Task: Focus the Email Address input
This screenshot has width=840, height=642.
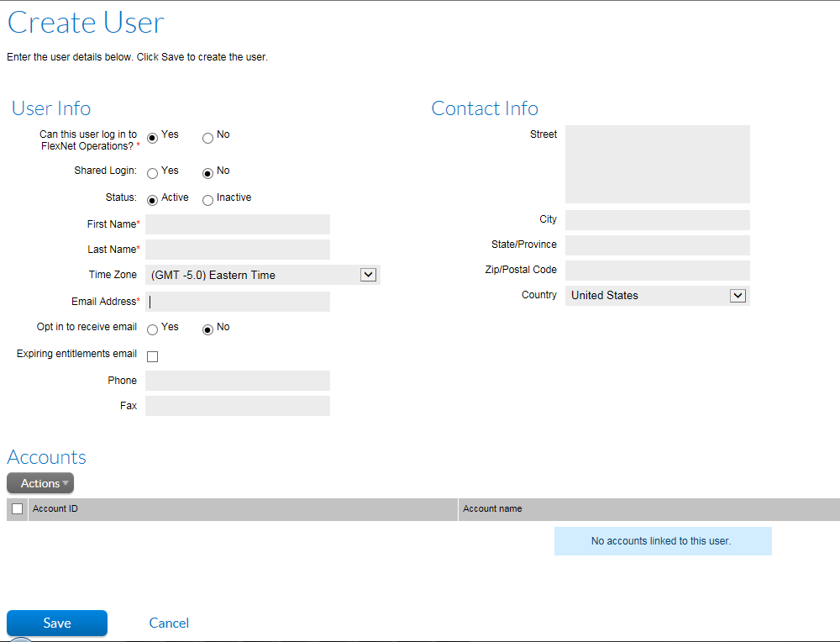Action: pyautogui.click(x=238, y=302)
